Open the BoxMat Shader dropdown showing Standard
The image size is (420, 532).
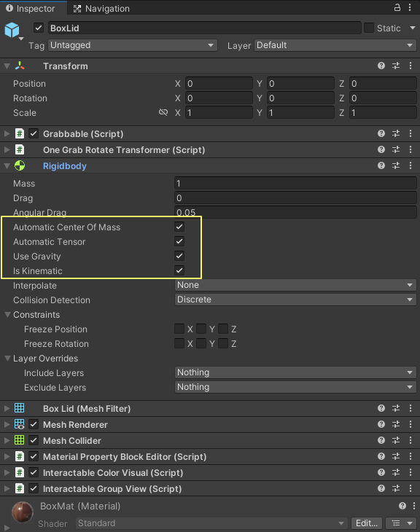click(211, 523)
